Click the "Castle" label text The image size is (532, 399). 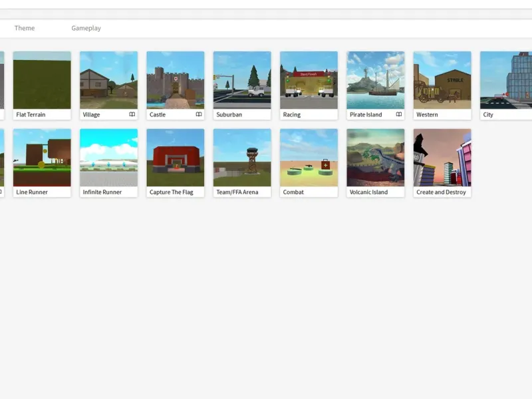click(x=158, y=114)
